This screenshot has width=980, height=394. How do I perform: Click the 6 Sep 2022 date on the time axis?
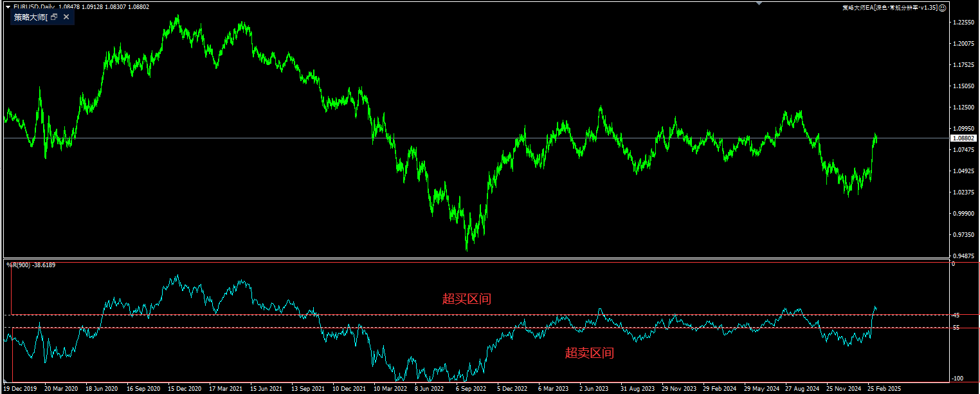click(471, 389)
